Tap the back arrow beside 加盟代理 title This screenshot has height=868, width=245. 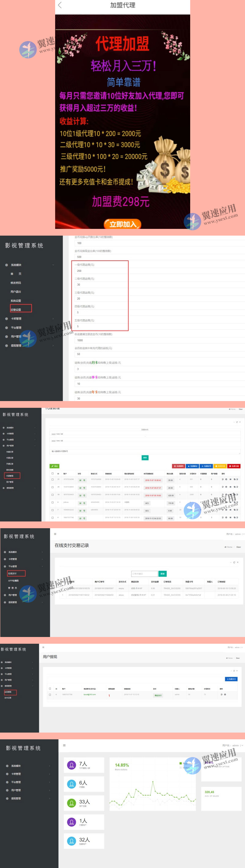coord(60,5)
